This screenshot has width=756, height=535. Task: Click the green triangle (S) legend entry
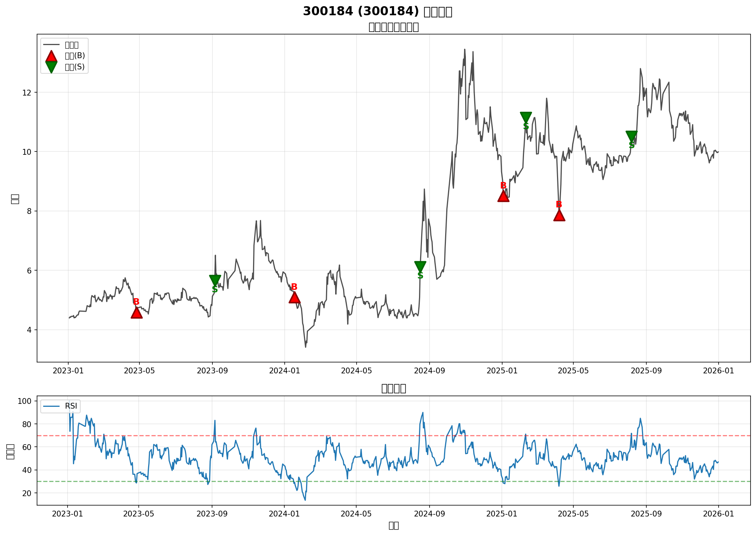[52, 67]
